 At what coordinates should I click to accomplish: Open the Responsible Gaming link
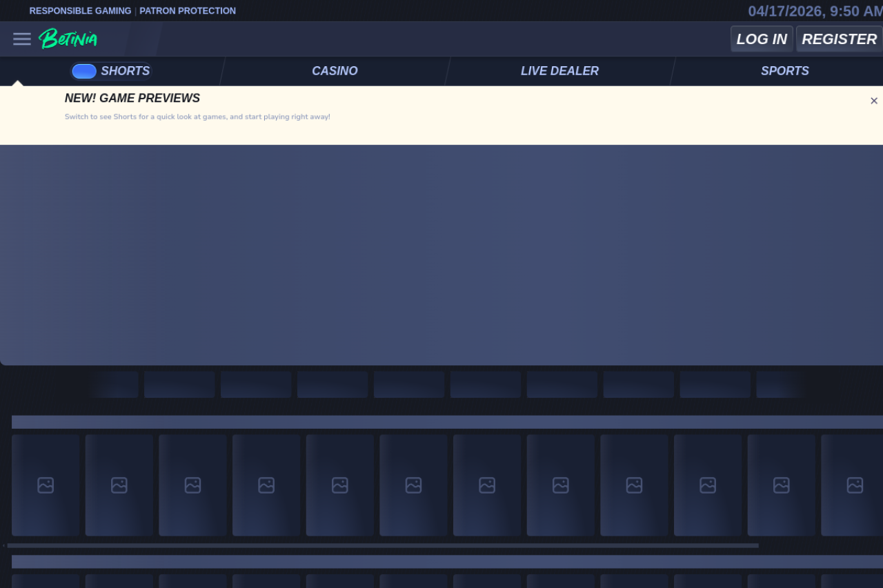(x=80, y=11)
